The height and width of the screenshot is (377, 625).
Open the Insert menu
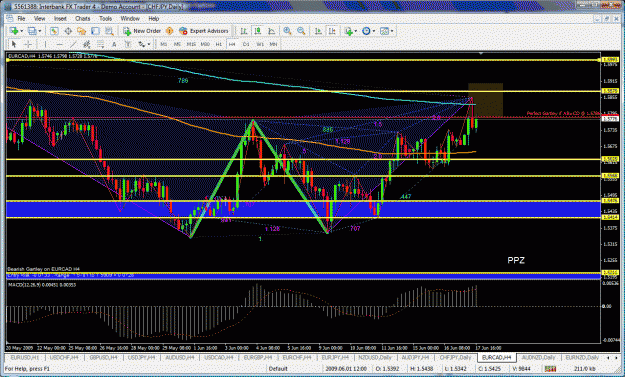point(60,19)
